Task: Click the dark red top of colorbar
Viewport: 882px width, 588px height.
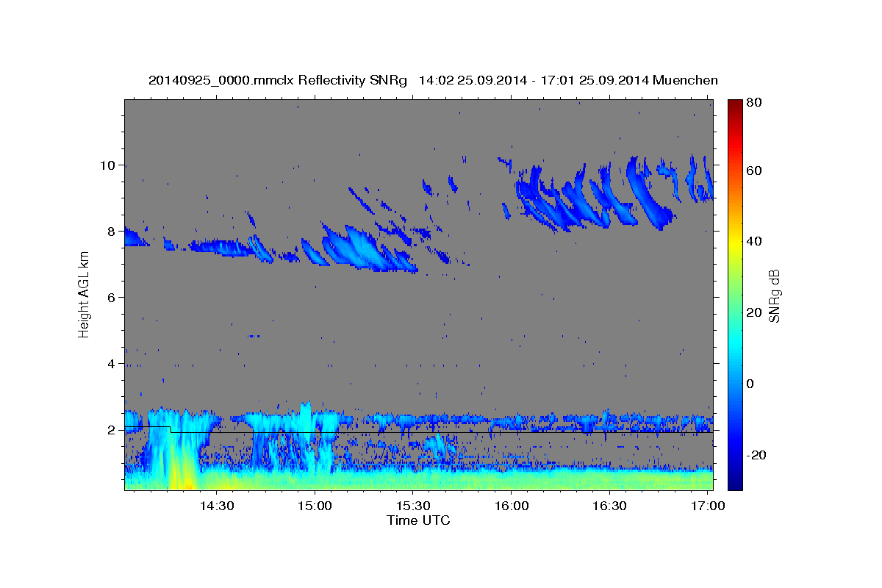Action: point(735,105)
